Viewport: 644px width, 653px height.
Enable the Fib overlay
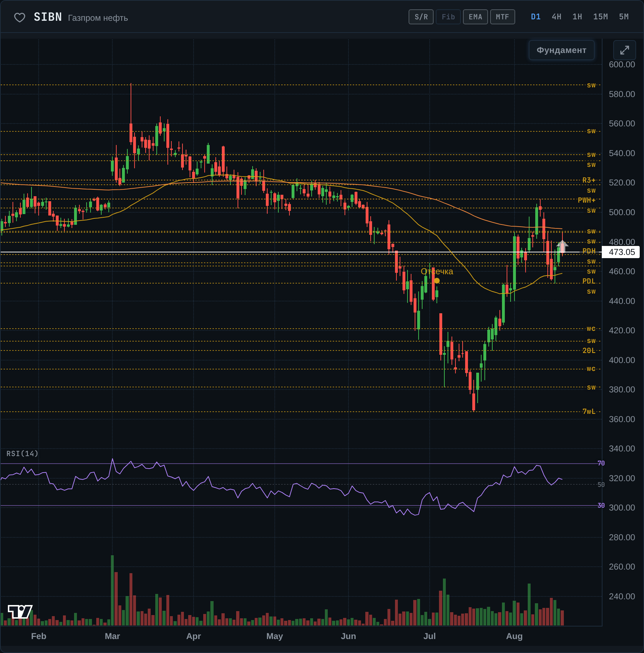tap(448, 17)
